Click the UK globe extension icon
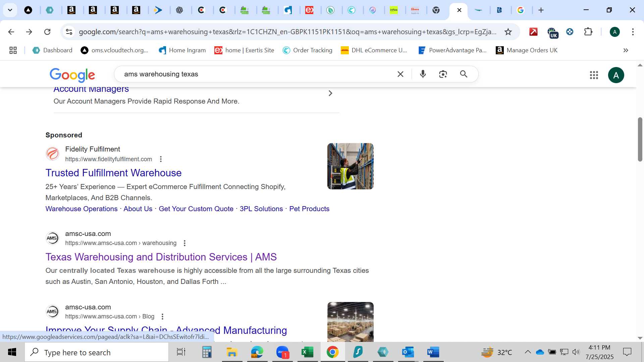This screenshot has width=644, height=362. pyautogui.click(x=552, y=33)
